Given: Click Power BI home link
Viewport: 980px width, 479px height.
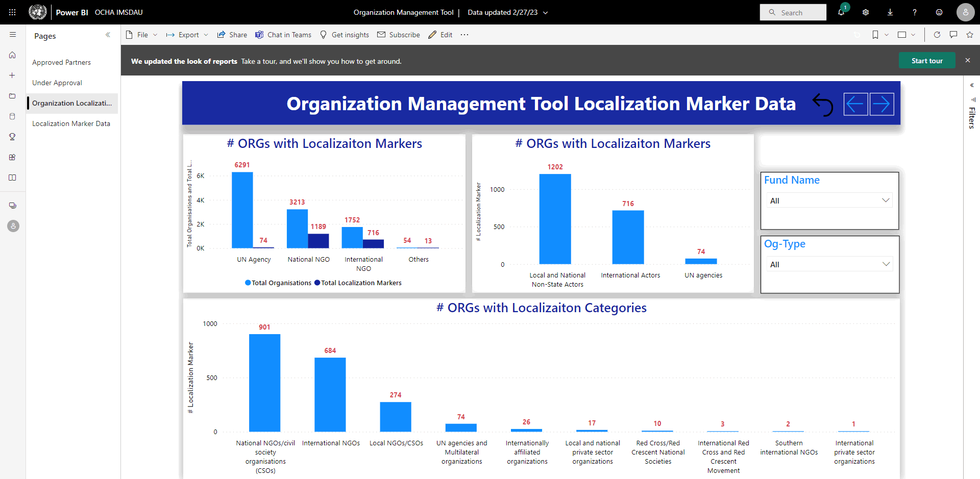Looking at the screenshot, I should click(x=72, y=12).
